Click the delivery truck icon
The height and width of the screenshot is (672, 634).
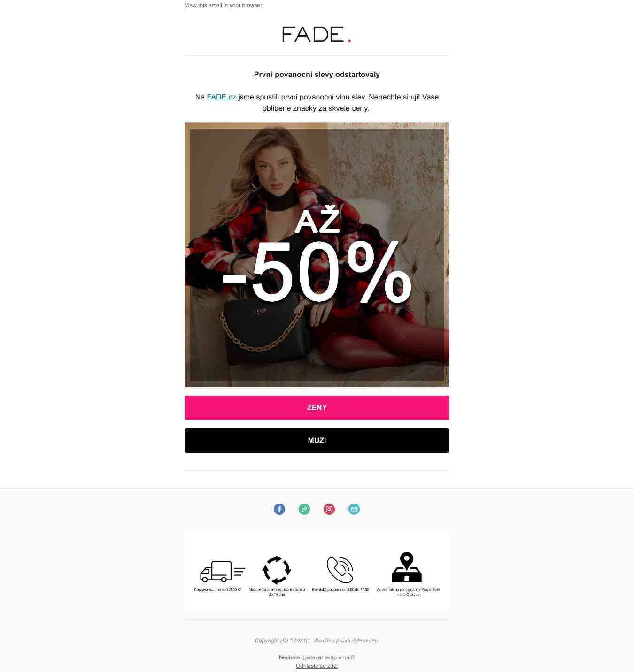click(223, 571)
